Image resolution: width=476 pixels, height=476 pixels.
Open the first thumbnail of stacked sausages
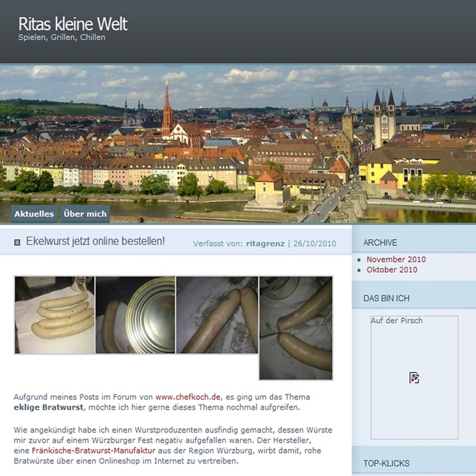(x=55, y=315)
